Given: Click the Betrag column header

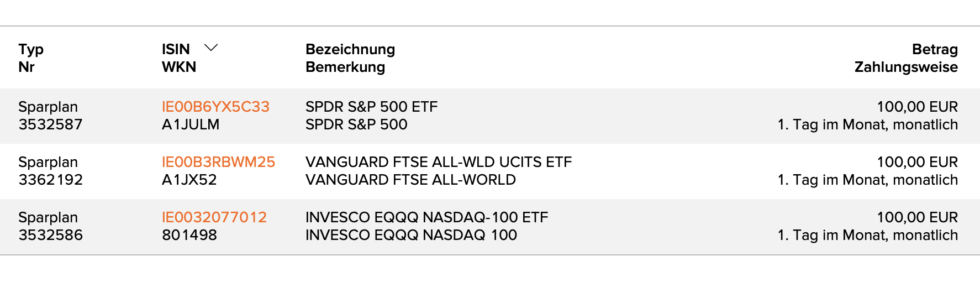Looking at the screenshot, I should 935,49.
